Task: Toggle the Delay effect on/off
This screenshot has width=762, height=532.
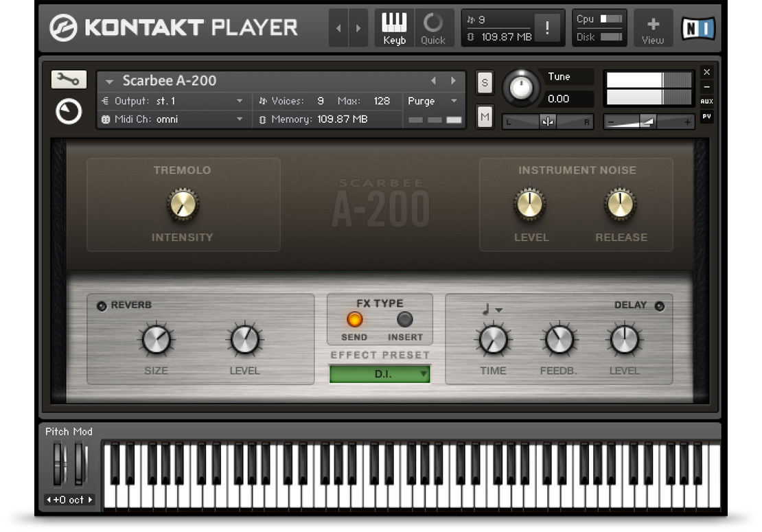Action: point(660,306)
